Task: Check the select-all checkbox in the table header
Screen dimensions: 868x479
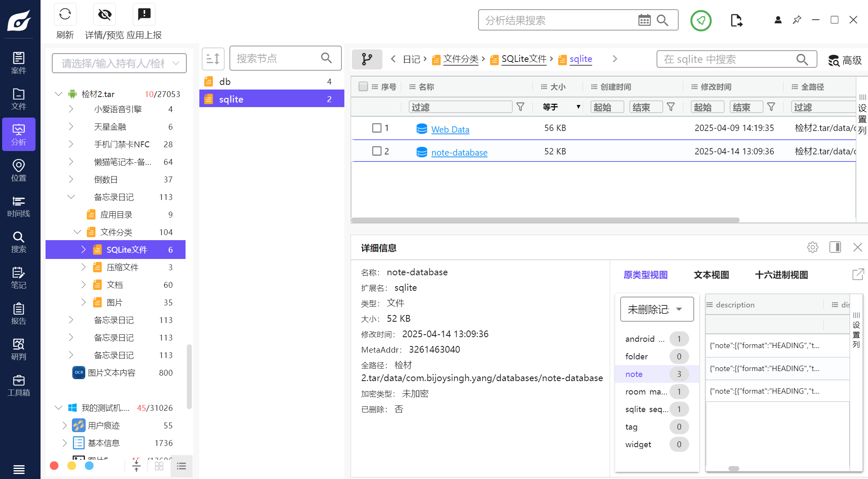Action: click(363, 86)
